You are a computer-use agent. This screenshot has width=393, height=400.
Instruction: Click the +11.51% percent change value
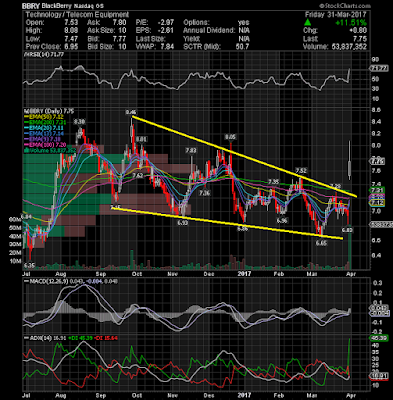coord(351,23)
